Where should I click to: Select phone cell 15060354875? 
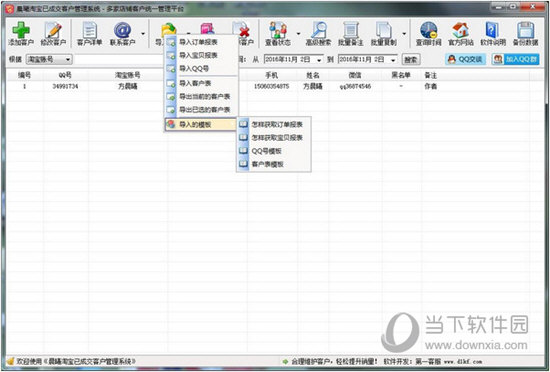click(x=271, y=86)
